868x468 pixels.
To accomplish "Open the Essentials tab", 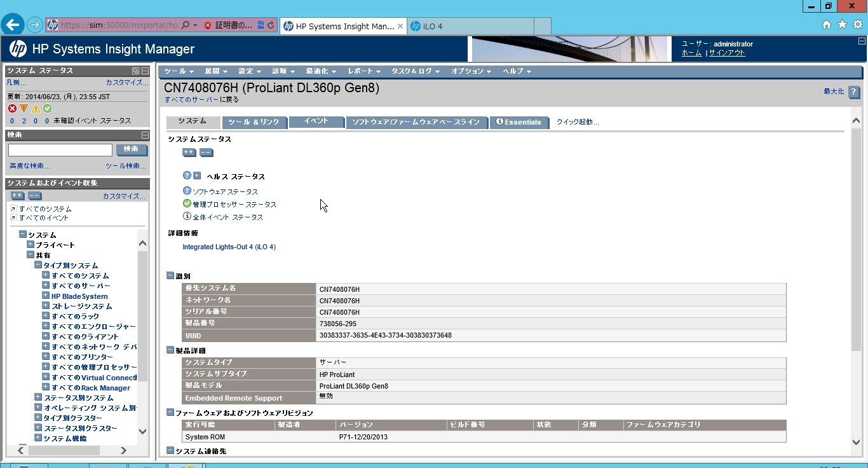I will [519, 122].
